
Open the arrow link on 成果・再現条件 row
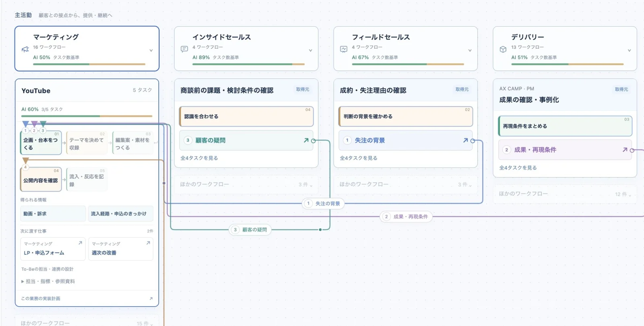pos(625,150)
